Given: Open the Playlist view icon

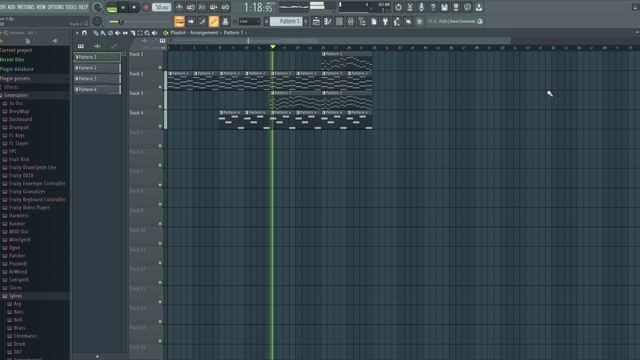Looking at the screenshot, I should [x=316, y=21].
